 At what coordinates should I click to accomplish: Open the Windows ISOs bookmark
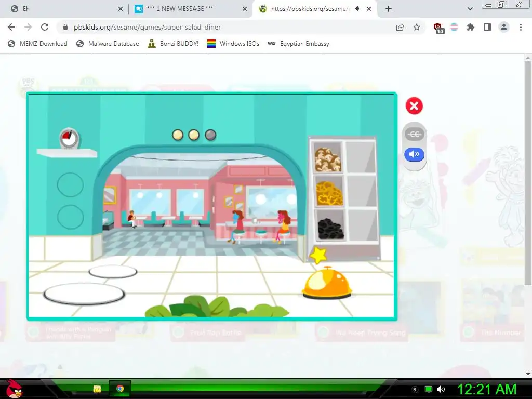pos(233,44)
